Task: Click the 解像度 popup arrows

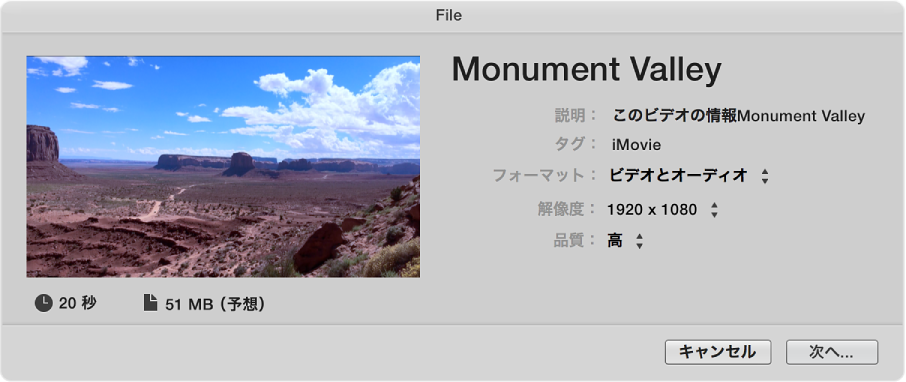Action: [714, 210]
